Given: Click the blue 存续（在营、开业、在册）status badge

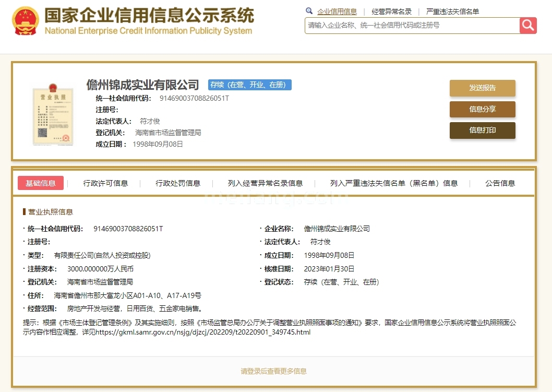Looking at the screenshot, I should pyautogui.click(x=249, y=85).
